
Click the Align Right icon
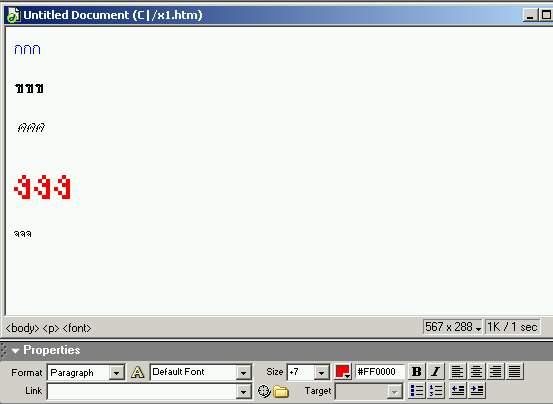coord(496,371)
